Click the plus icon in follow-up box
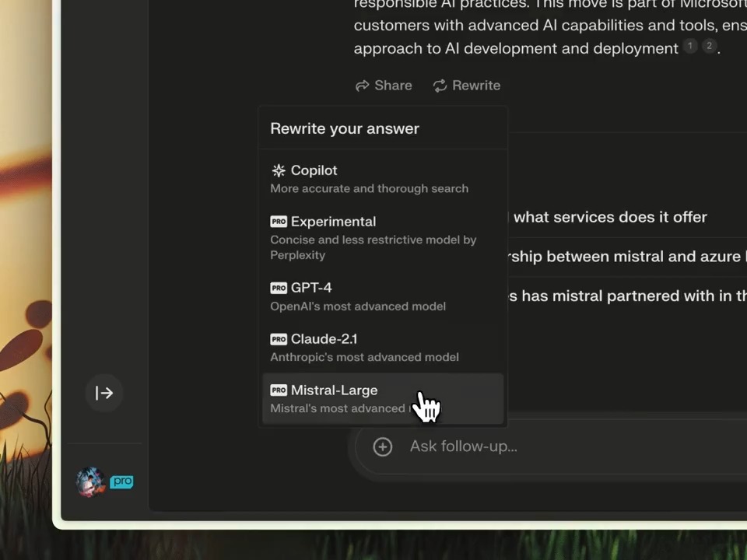Image resolution: width=747 pixels, height=560 pixels. click(382, 446)
